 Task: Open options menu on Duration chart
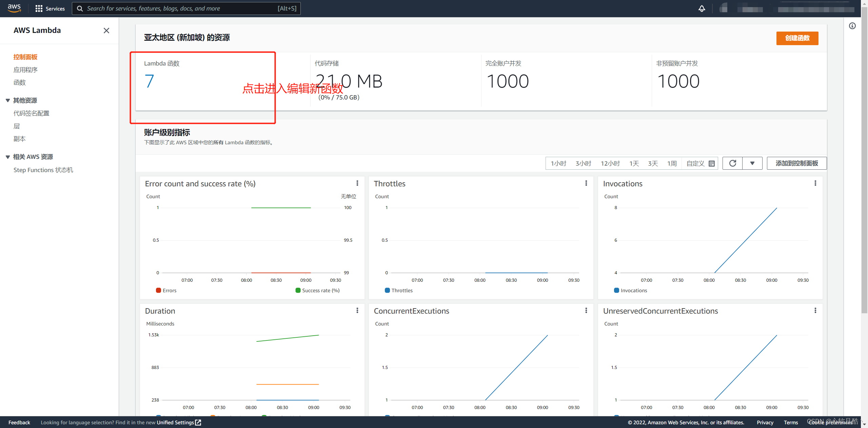pyautogui.click(x=357, y=311)
